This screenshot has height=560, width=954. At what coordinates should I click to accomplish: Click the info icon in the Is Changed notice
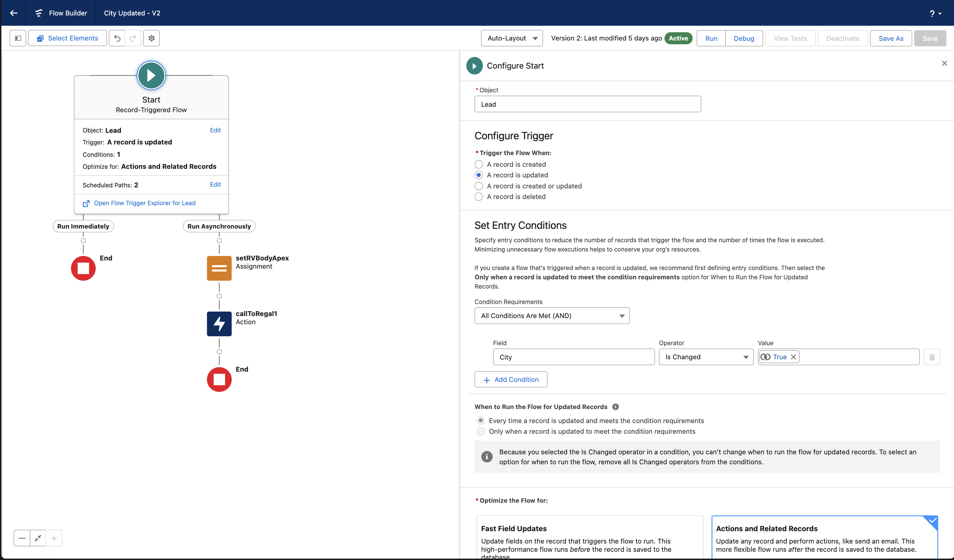point(487,457)
